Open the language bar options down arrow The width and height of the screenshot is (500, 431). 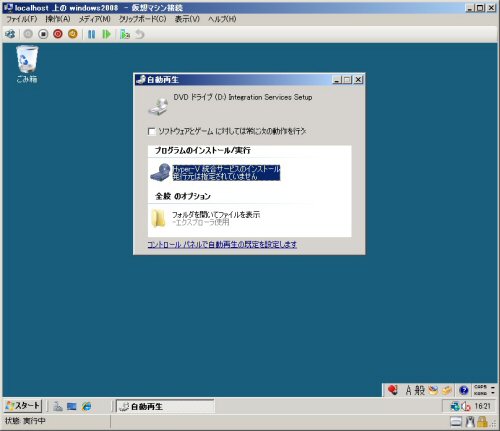coord(493,393)
